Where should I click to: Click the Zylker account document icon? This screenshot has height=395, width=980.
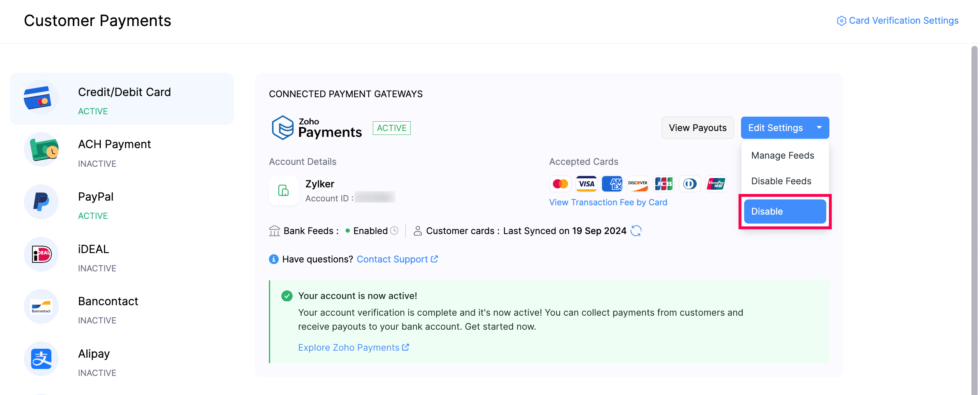click(x=283, y=191)
